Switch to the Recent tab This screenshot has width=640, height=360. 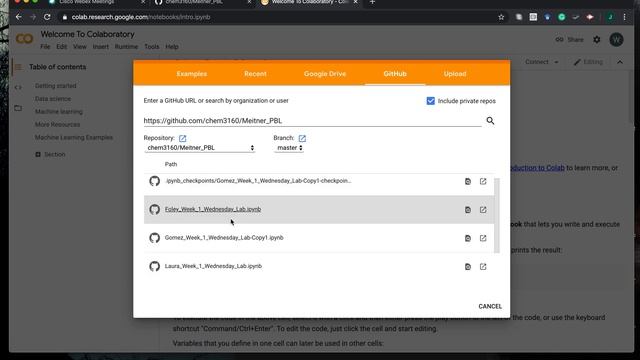pos(256,74)
